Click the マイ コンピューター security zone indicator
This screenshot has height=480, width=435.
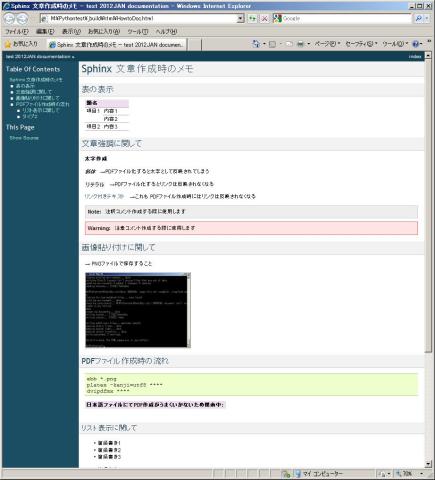(319, 473)
